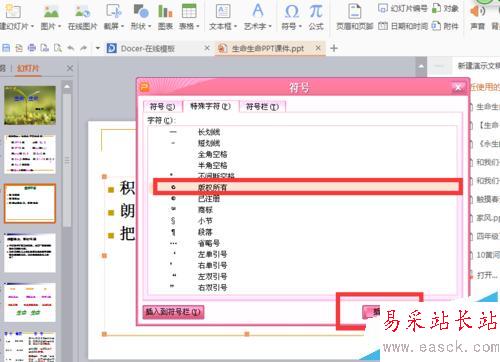This screenshot has height=362, width=500.
Task: Expand the quick access toolbar dropdown
Action: click(98, 48)
